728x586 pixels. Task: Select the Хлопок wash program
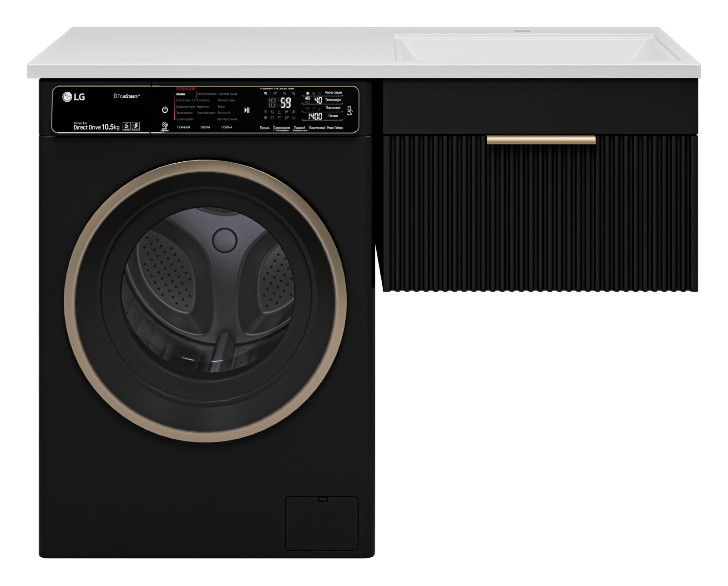pos(181,94)
